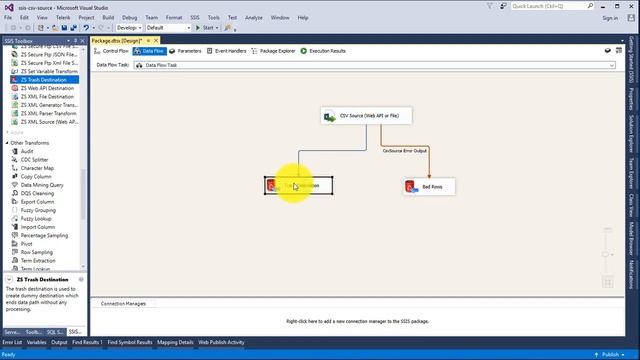Collapse the Other Transforms group
The width and height of the screenshot is (640, 360).
coord(7,143)
